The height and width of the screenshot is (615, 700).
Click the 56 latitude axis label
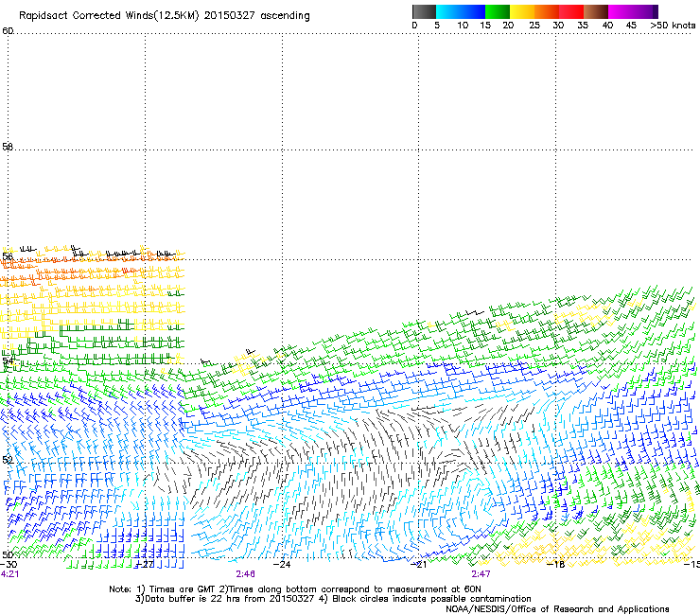[8, 256]
